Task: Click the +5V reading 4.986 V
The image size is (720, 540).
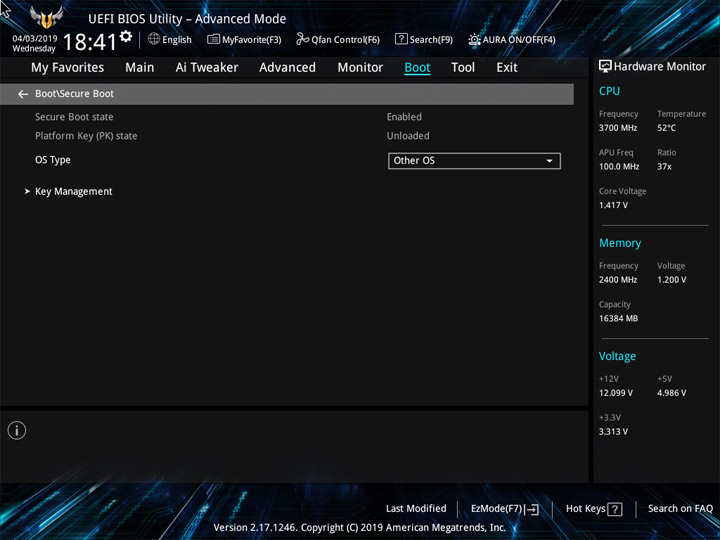Action: pyautogui.click(x=672, y=393)
